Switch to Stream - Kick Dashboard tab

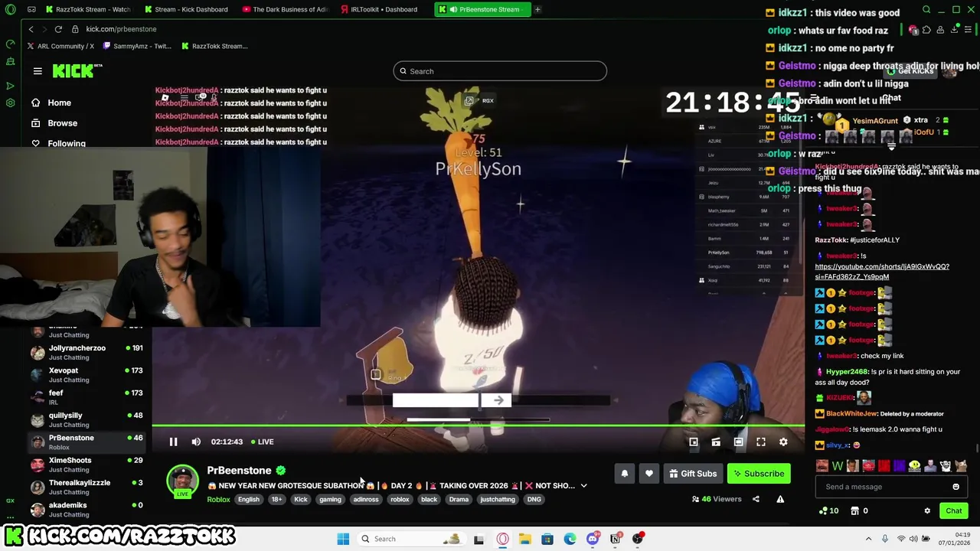click(x=185, y=9)
